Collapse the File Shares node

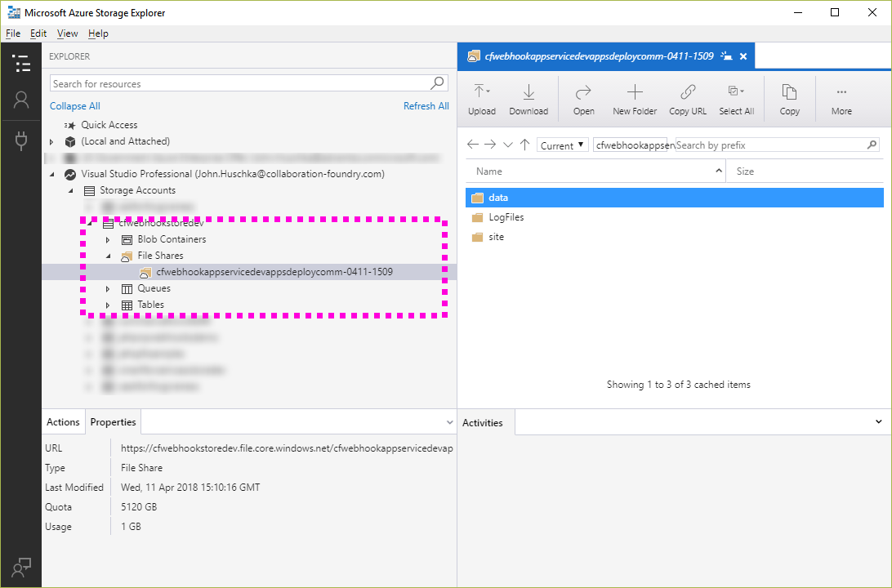pyautogui.click(x=108, y=256)
